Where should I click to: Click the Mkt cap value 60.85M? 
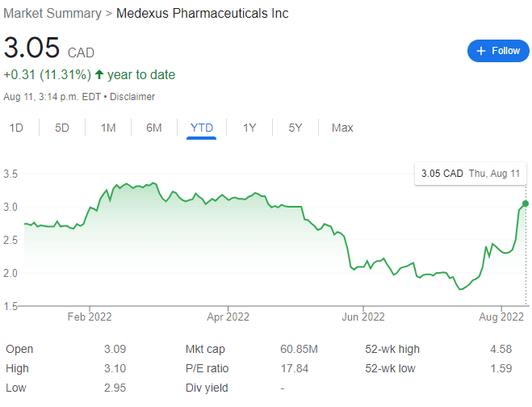point(299,349)
